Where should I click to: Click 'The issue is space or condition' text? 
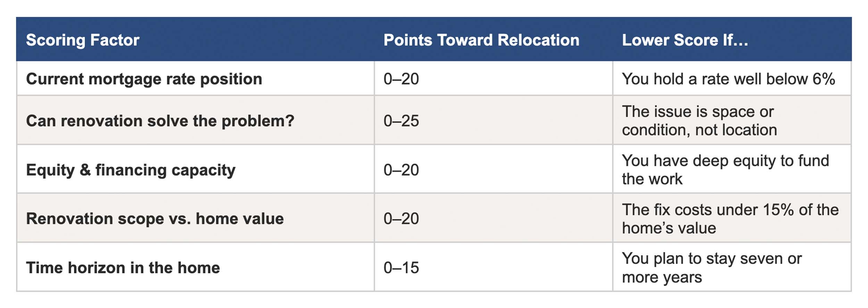[x=699, y=120]
